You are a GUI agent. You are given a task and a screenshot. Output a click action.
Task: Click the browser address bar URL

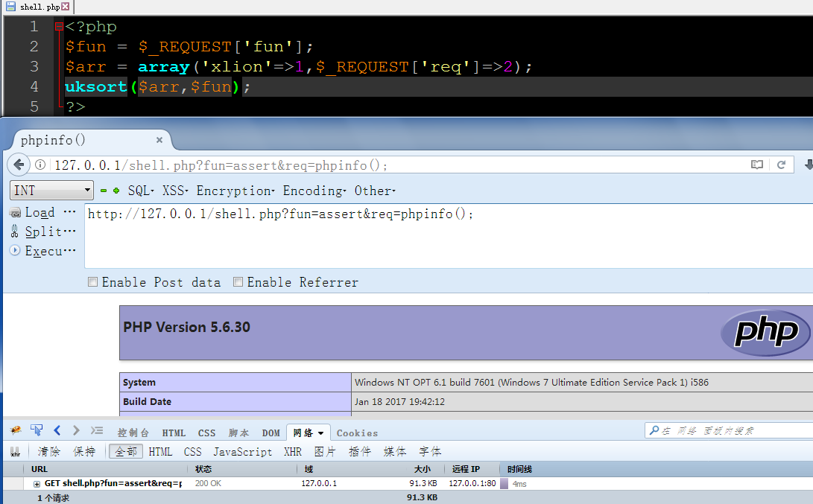(x=221, y=165)
